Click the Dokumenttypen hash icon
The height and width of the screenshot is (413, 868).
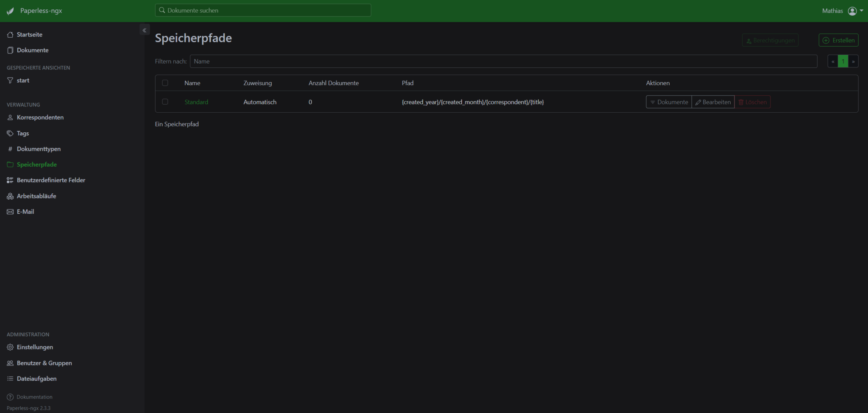tap(10, 149)
